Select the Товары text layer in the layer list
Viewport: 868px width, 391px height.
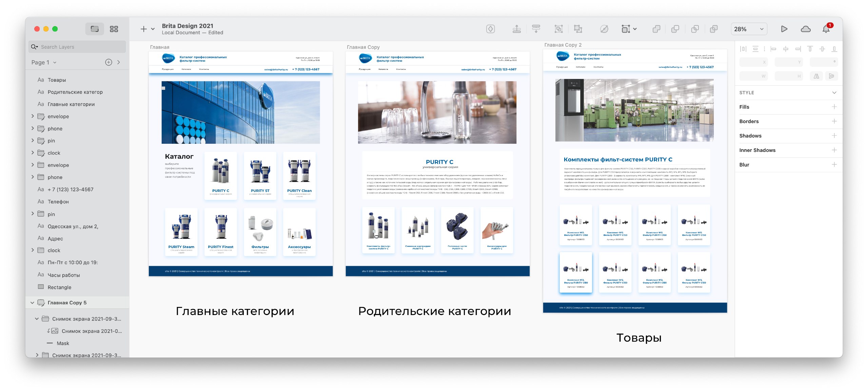coord(77,80)
